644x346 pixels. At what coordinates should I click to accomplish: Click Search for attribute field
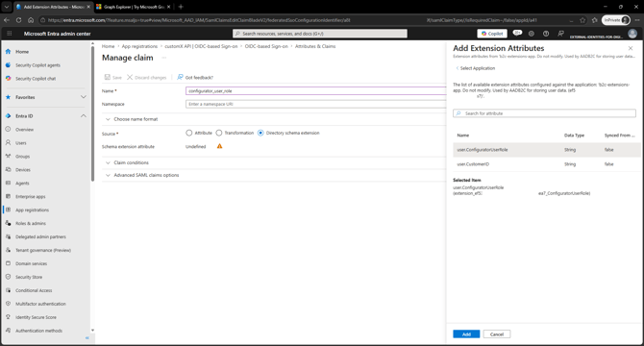point(544,113)
